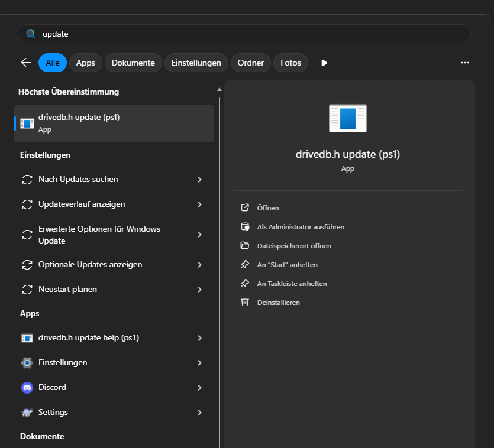This screenshot has width=494, height=448.
Task: Click the pin icon for An Taskleiste anheften
Action: pos(245,283)
